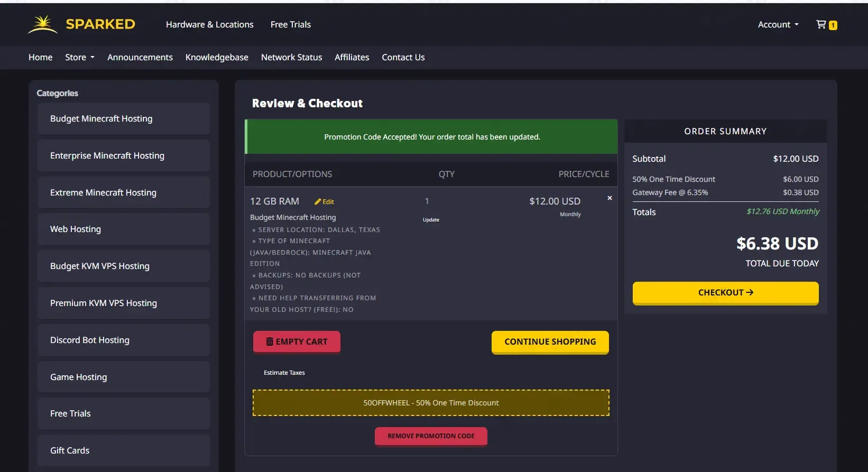Open the Free Trials top menu link

(291, 24)
